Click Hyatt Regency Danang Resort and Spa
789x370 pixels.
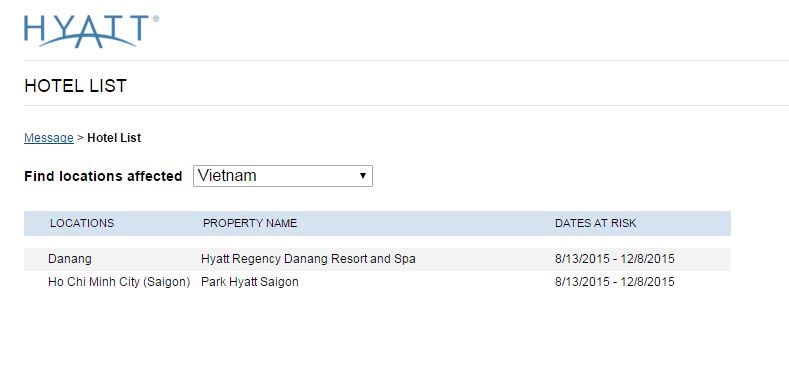pyautogui.click(x=308, y=259)
